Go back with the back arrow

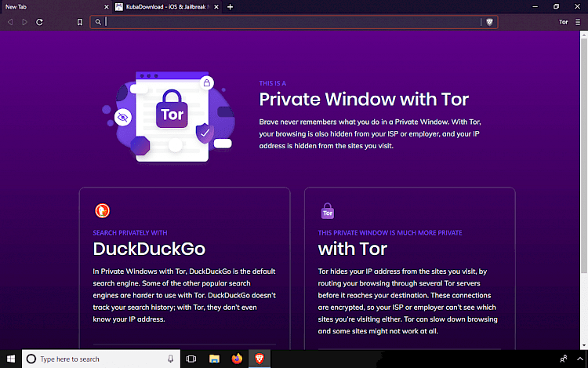(10, 22)
